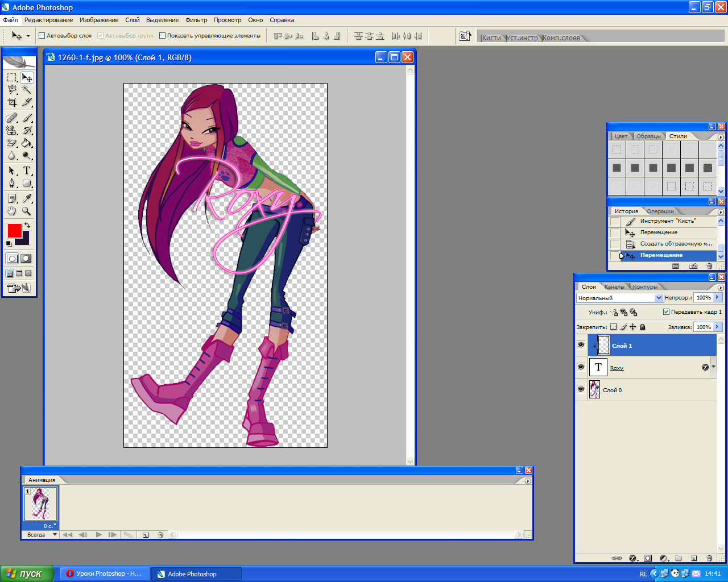Select the Brush tool
728x582 pixels.
point(27,118)
